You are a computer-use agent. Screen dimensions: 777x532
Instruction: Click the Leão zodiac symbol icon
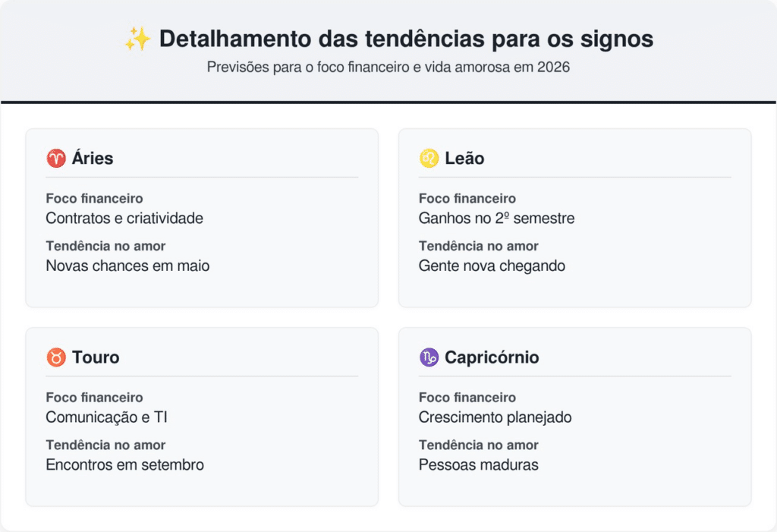[x=429, y=159]
